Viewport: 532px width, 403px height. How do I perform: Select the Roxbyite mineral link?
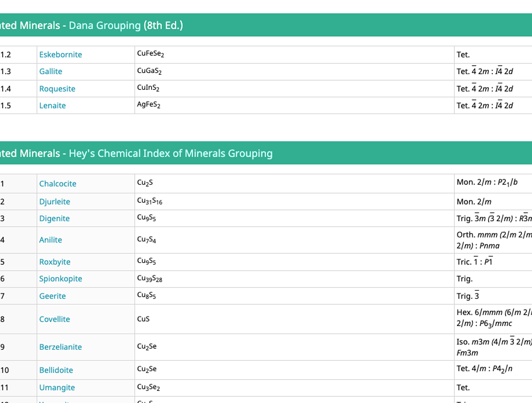[x=55, y=262]
